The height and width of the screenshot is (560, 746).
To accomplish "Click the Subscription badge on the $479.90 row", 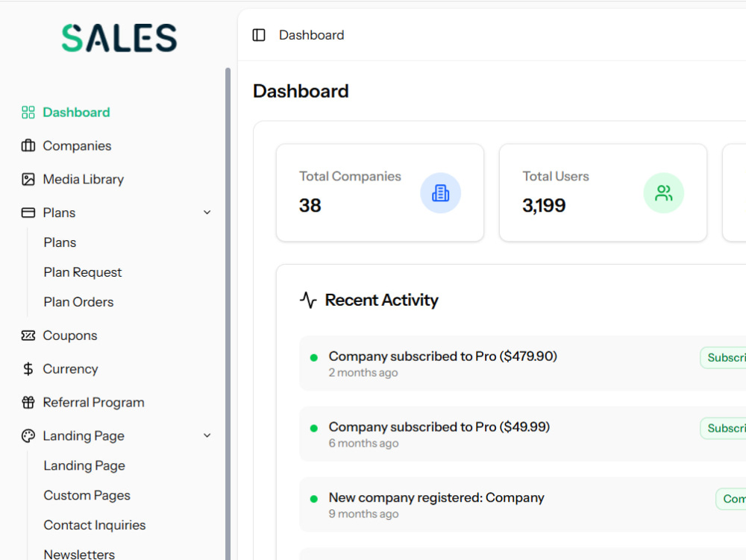I will pyautogui.click(x=723, y=357).
